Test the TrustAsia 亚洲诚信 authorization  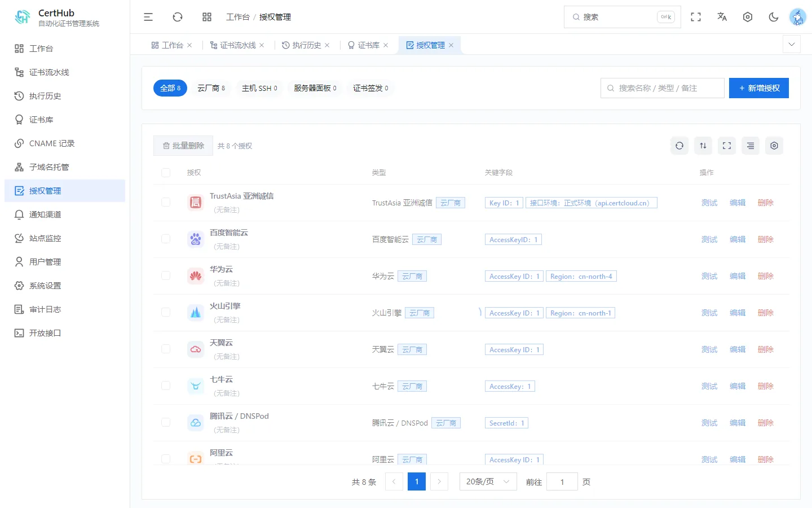click(x=709, y=203)
